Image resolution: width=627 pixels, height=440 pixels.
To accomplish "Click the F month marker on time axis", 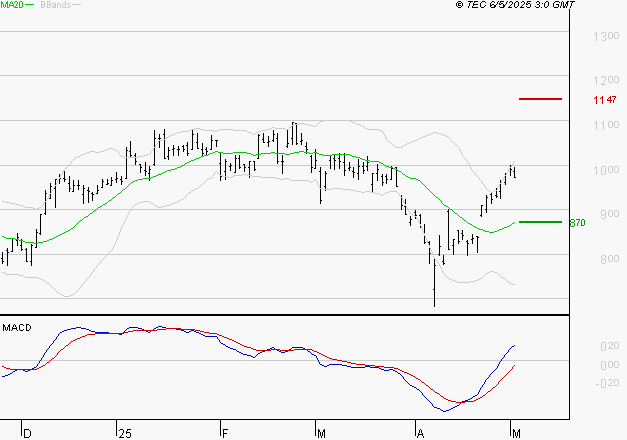I will tap(225, 434).
